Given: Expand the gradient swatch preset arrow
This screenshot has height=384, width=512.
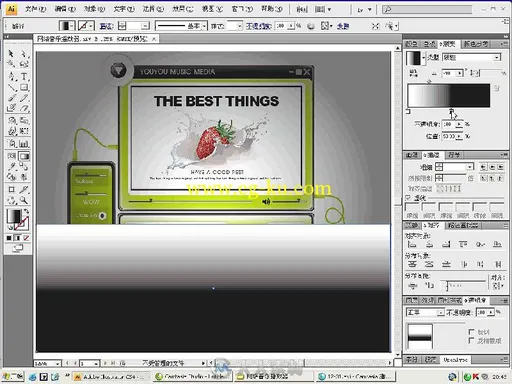Looking at the screenshot, I should tap(423, 58).
